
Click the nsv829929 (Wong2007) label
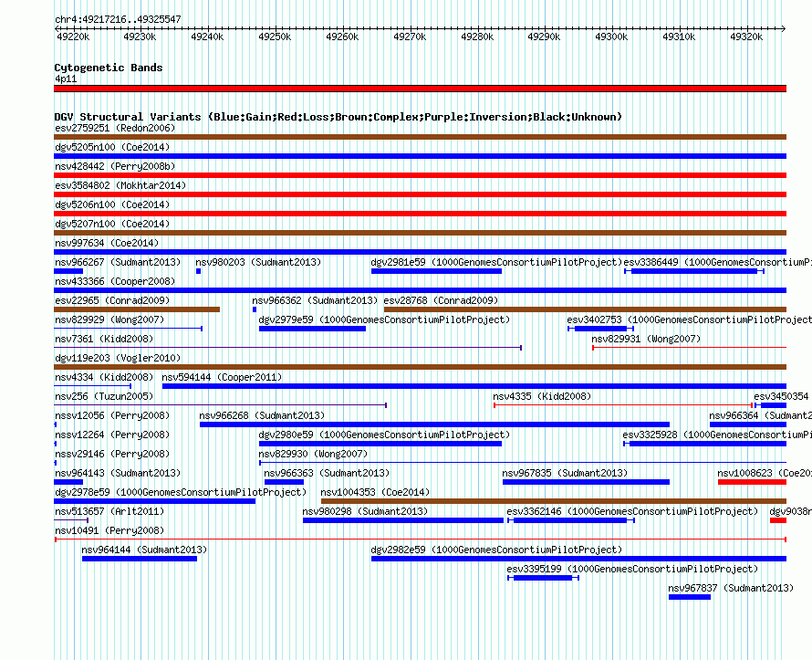[109, 320]
